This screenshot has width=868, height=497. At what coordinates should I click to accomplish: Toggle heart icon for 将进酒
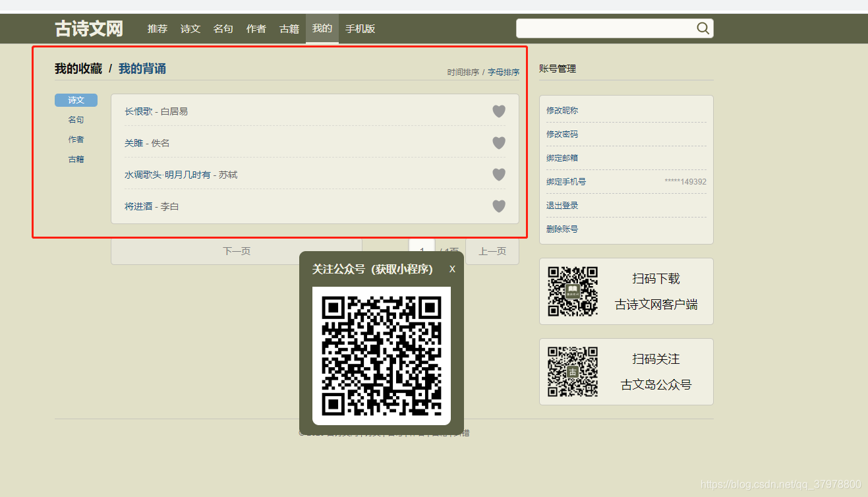[499, 206]
